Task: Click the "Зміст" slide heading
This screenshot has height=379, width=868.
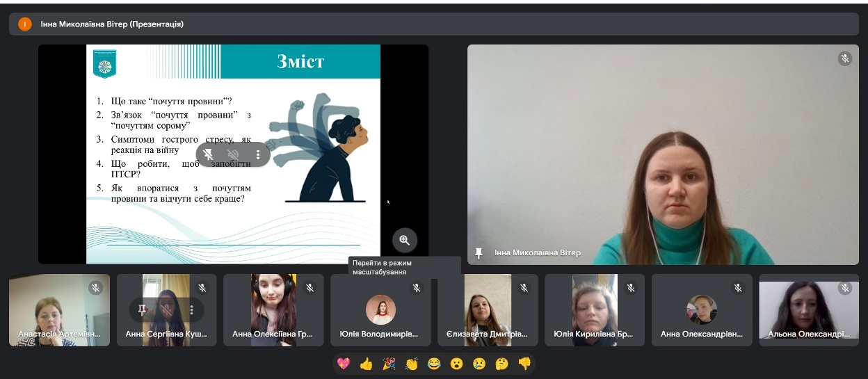Action: click(x=300, y=62)
